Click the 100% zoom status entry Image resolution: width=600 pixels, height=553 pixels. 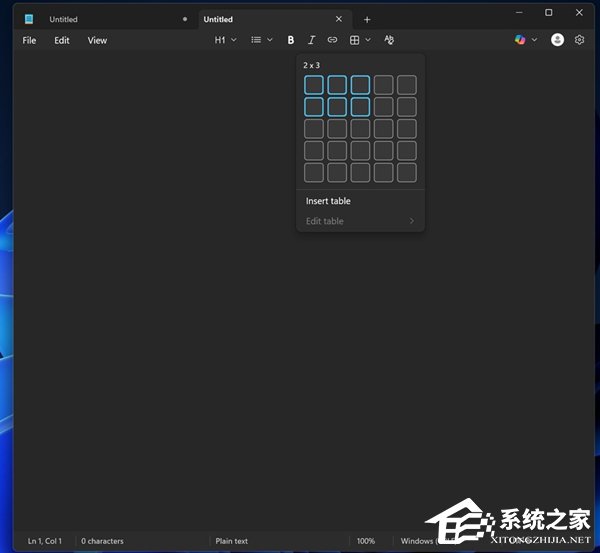[365, 541]
